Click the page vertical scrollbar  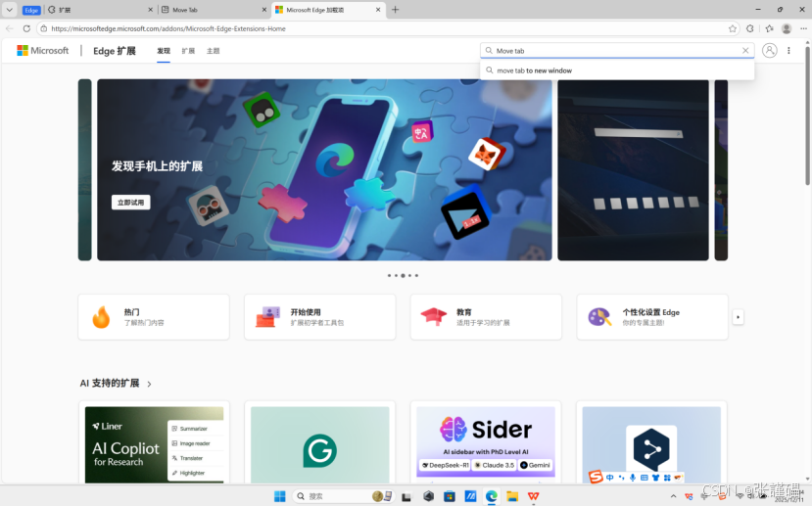click(807, 115)
